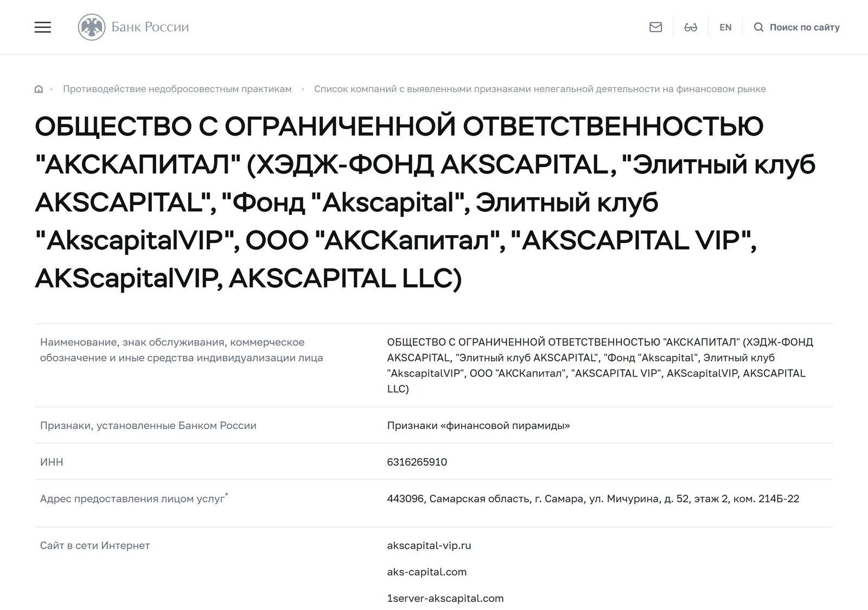Open the hamburger main menu
The height and width of the screenshot is (610, 868).
click(x=43, y=27)
